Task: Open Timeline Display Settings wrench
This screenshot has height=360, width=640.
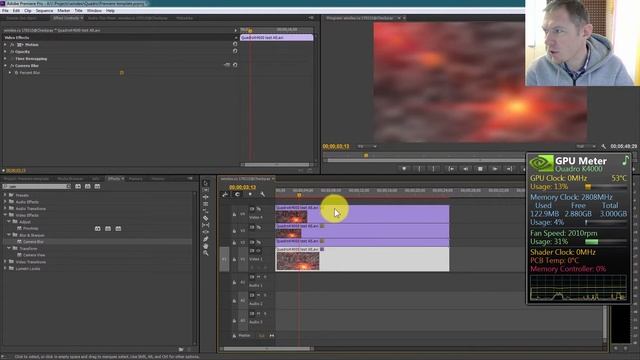Action: pyautogui.click(x=262, y=194)
